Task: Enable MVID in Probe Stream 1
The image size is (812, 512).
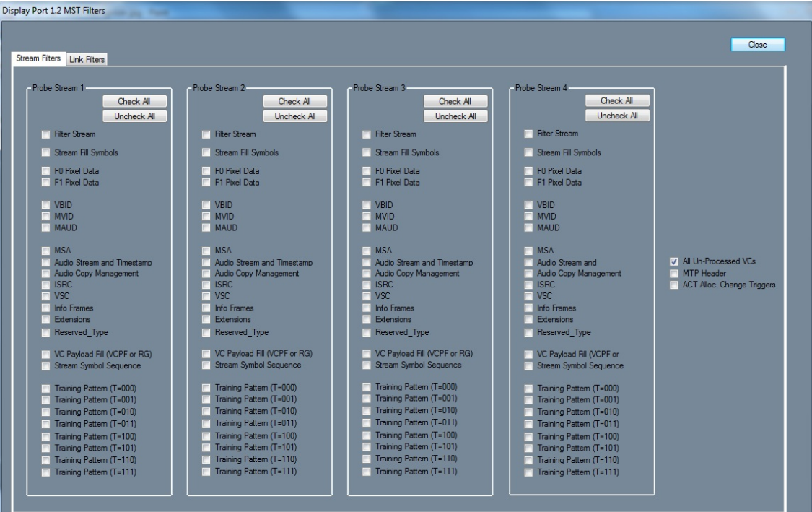Action: [x=45, y=216]
